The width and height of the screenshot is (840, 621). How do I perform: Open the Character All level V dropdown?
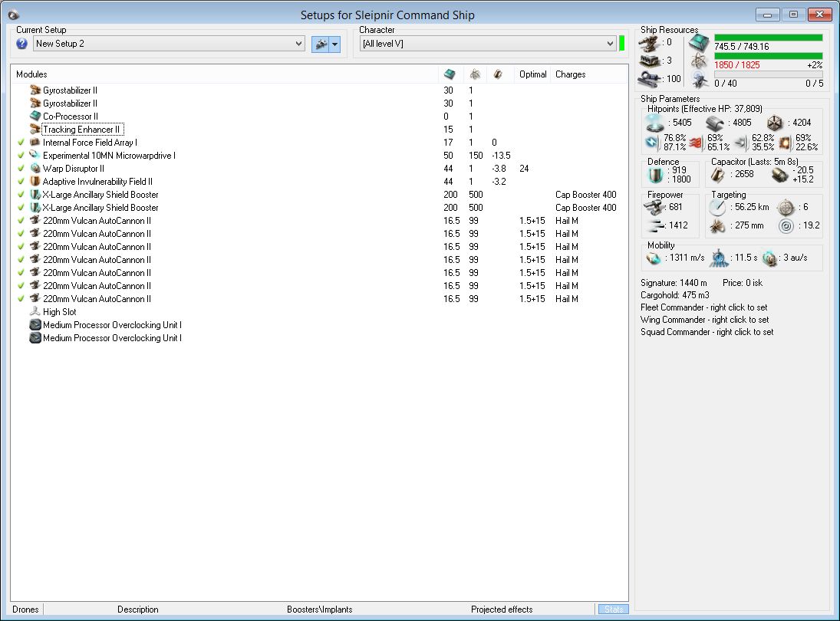(x=487, y=44)
